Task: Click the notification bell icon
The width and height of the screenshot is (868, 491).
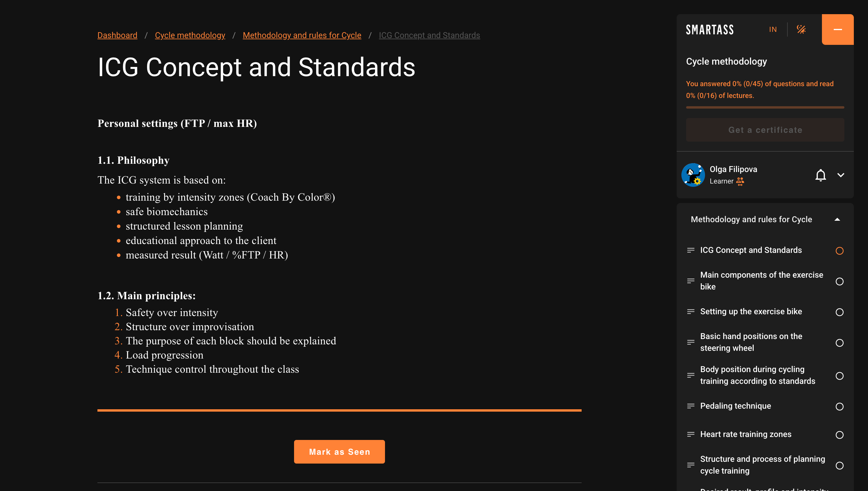Action: [x=820, y=175]
